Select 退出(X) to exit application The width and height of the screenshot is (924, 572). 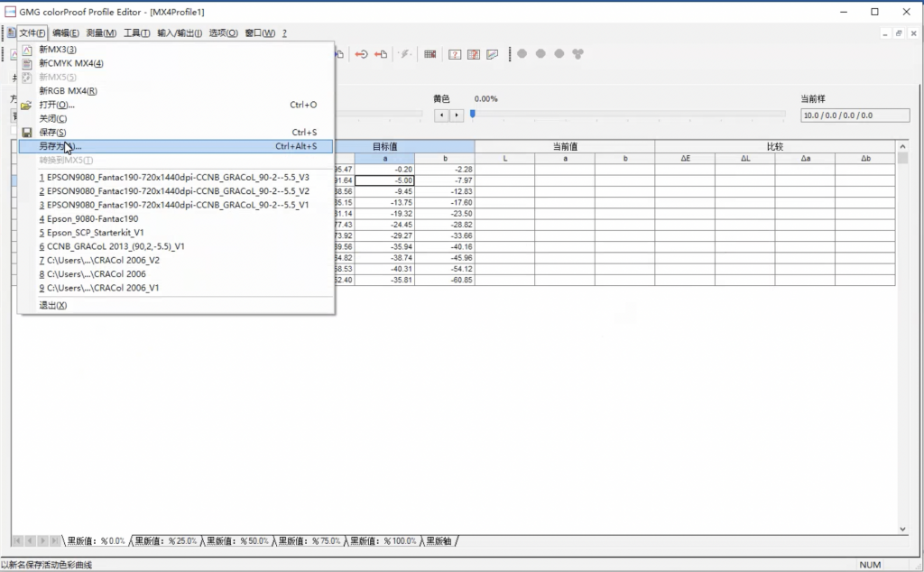click(176, 305)
